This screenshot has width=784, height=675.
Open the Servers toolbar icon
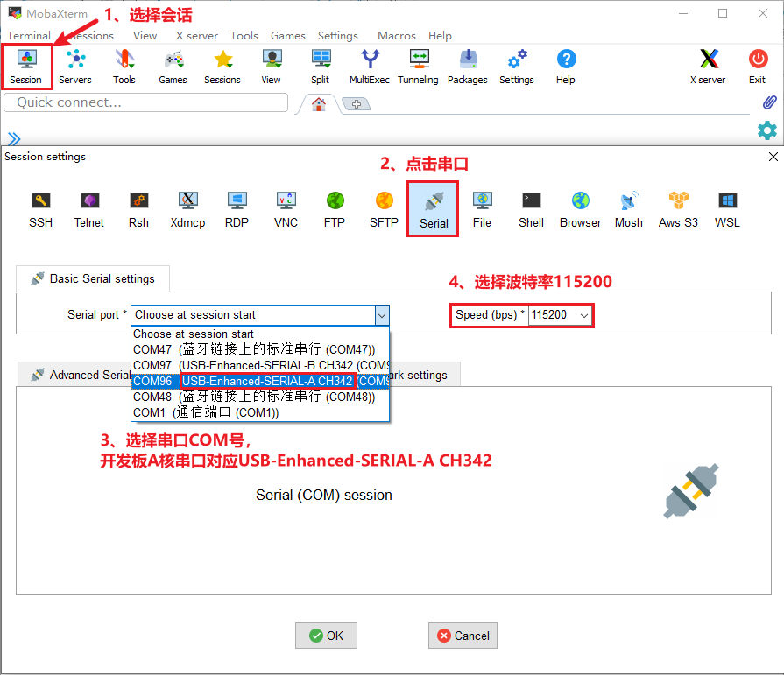tap(75, 67)
